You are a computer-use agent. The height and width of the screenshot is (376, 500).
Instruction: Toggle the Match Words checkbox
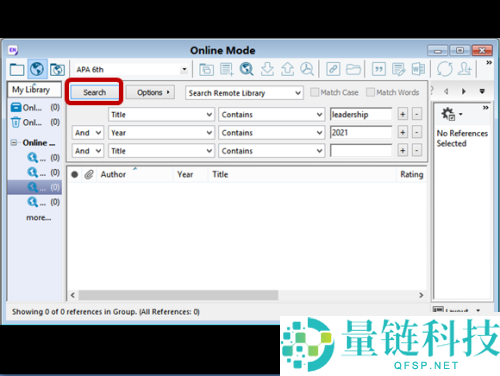pos(370,92)
